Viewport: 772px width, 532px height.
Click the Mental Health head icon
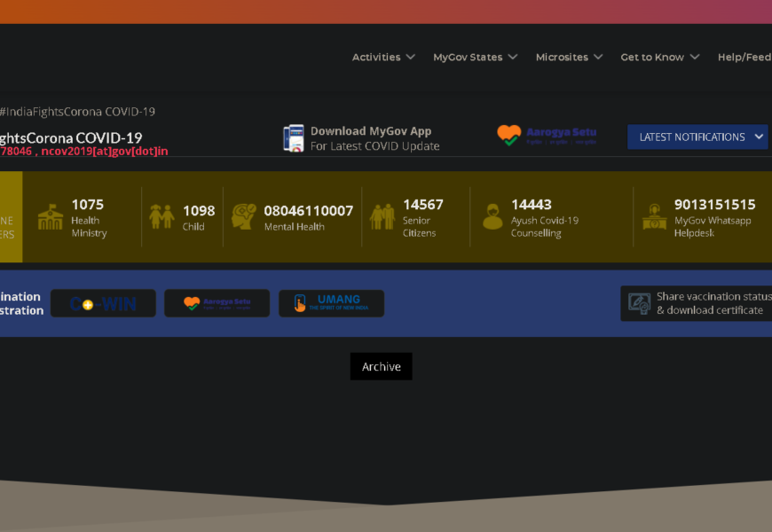point(244,216)
